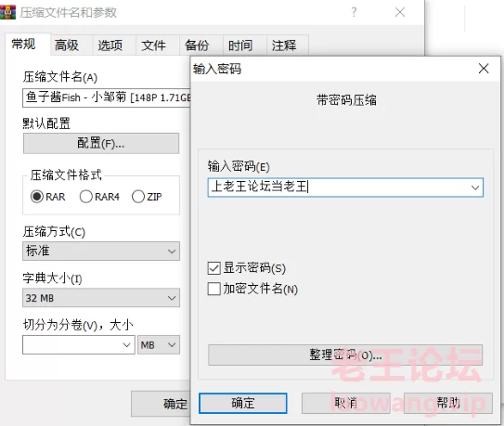Click the WinRAR icon in title bar
The height and width of the screenshot is (426, 504).
[7, 12]
